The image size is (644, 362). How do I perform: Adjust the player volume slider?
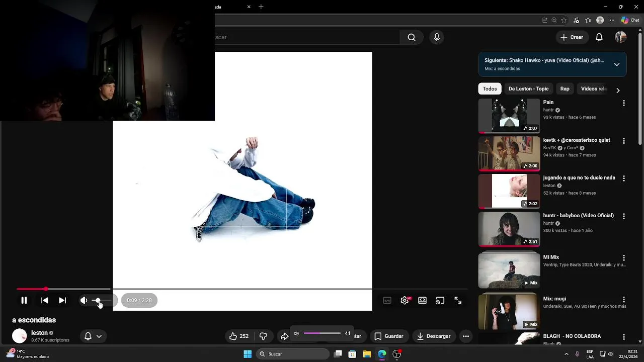click(x=101, y=300)
